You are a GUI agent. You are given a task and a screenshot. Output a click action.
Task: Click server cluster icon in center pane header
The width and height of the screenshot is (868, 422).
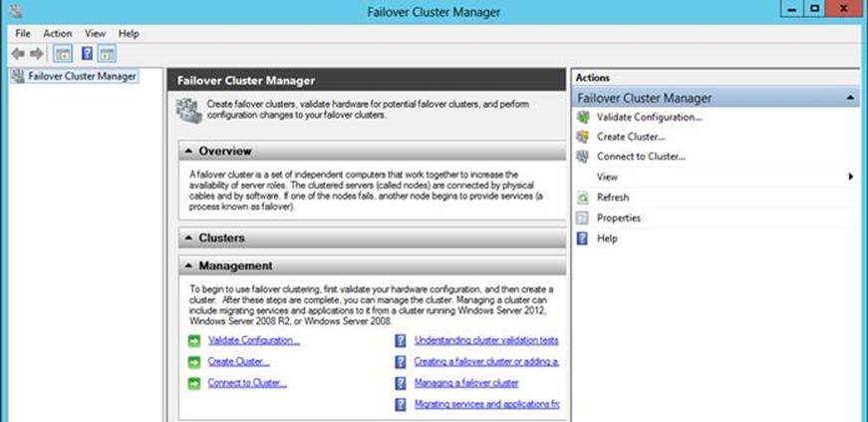188,111
